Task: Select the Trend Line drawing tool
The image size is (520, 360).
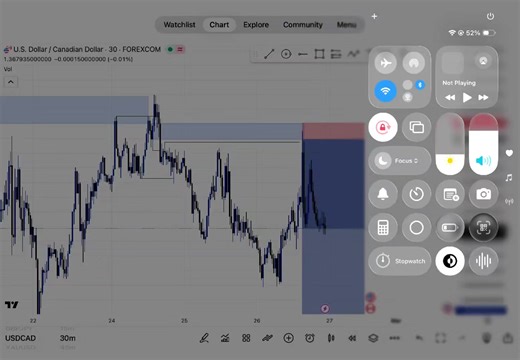Action: [269, 54]
